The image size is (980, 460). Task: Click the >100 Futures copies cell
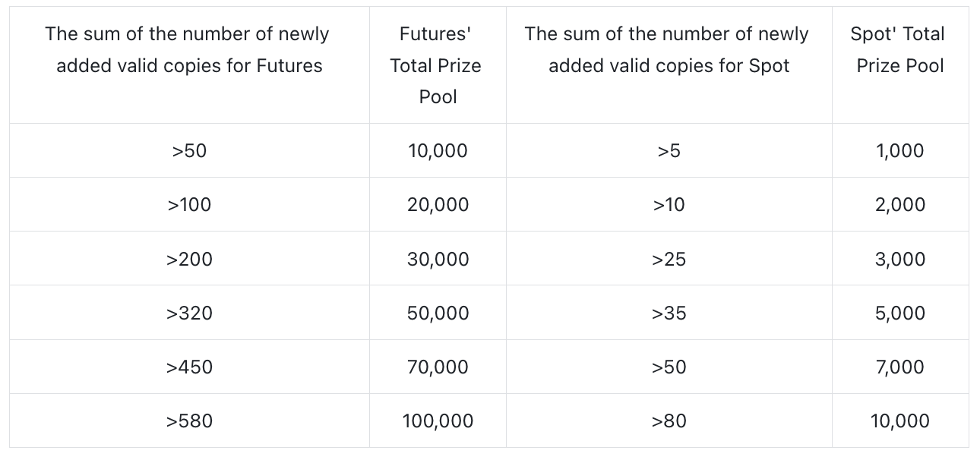189,205
